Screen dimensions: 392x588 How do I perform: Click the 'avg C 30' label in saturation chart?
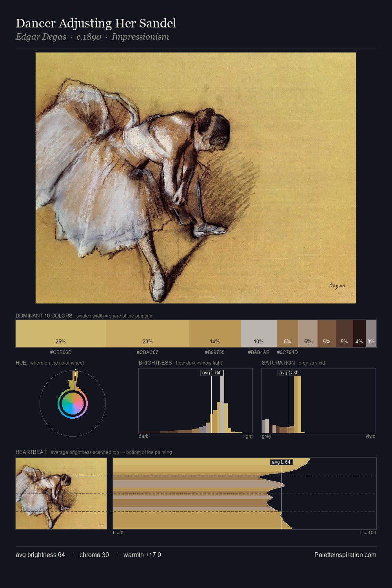click(x=289, y=373)
